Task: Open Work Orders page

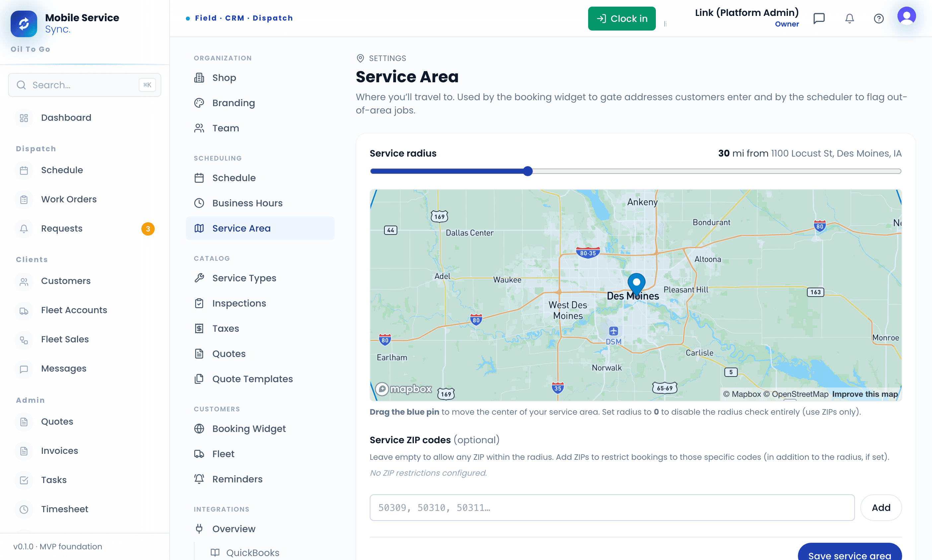Action: 85,200
